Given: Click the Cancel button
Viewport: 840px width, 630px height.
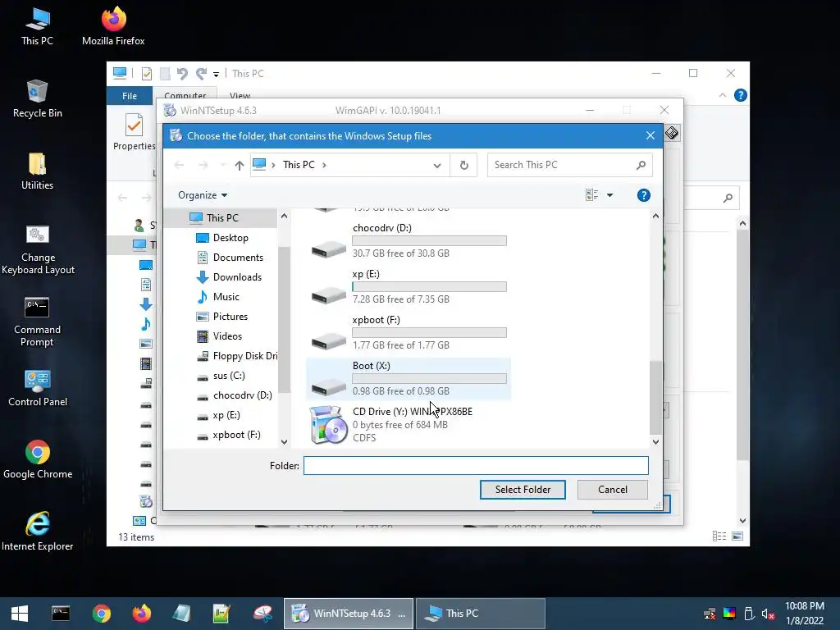Looking at the screenshot, I should (612, 490).
